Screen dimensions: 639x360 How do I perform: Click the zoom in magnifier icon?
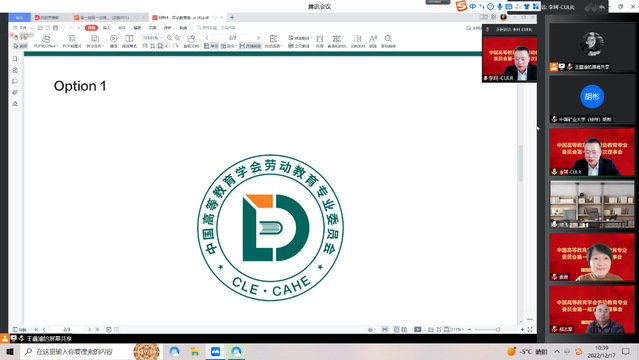tap(177, 38)
